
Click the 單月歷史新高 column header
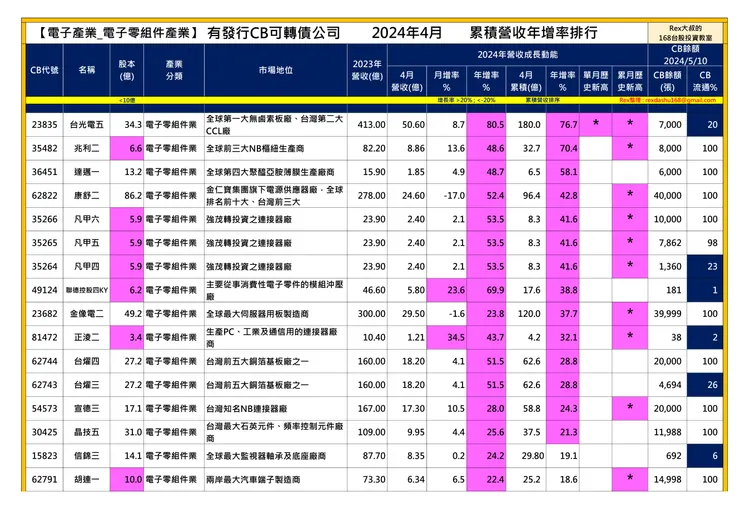click(596, 81)
